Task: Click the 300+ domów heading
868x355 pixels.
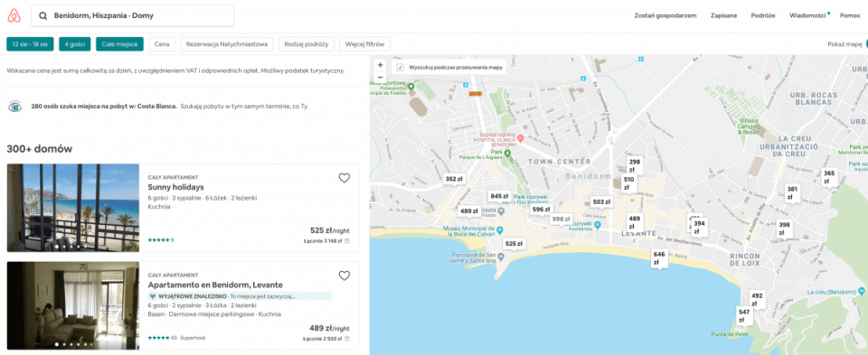Action: [x=39, y=149]
